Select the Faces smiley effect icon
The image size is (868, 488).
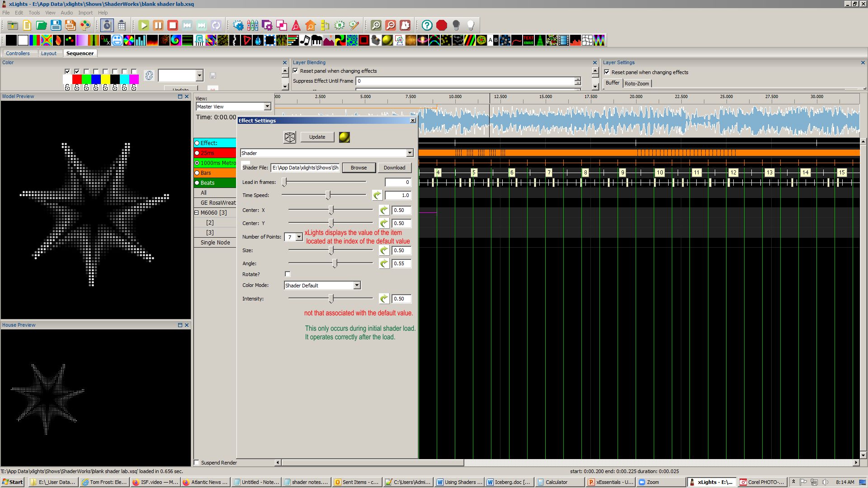tap(117, 41)
